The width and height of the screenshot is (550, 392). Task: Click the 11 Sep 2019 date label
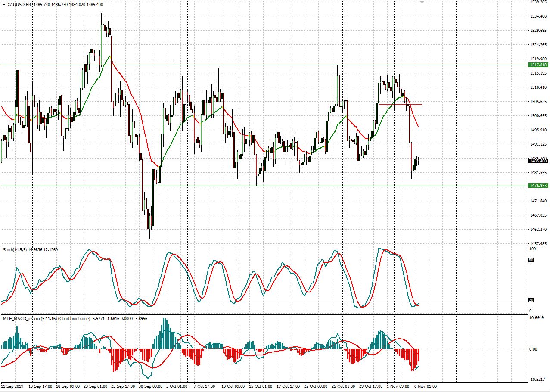[x=13, y=387]
